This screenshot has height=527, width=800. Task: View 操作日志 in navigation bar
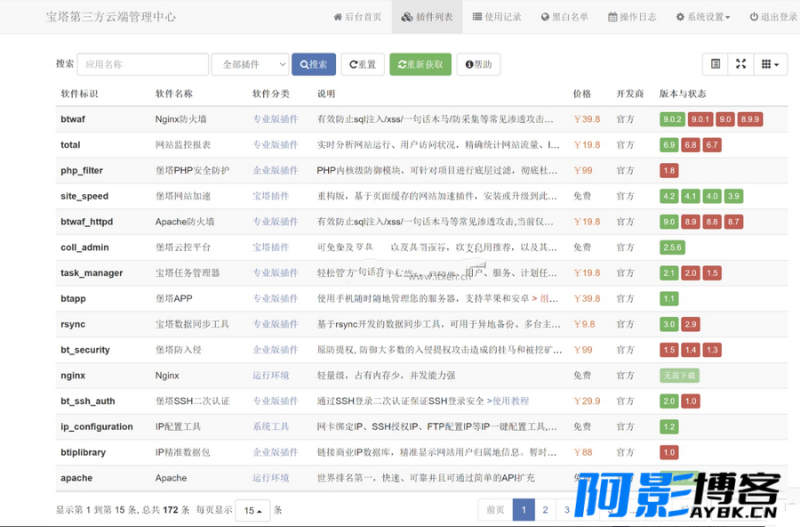click(632, 17)
